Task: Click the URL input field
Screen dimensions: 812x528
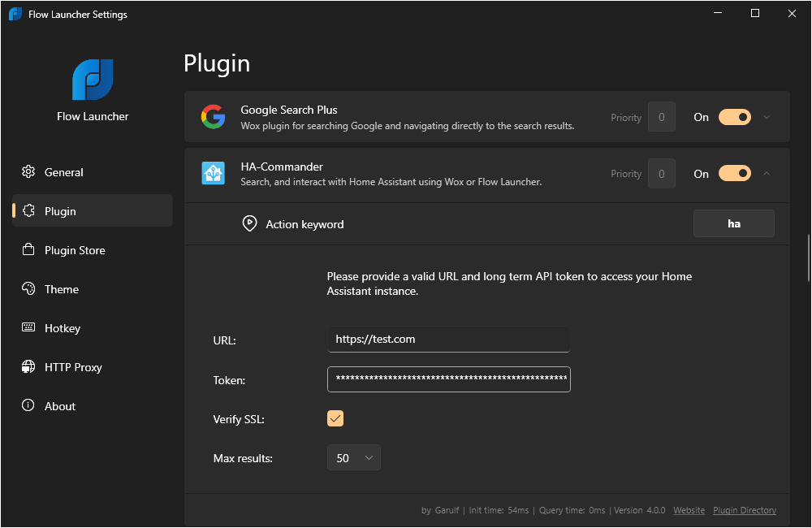Action: [x=448, y=339]
